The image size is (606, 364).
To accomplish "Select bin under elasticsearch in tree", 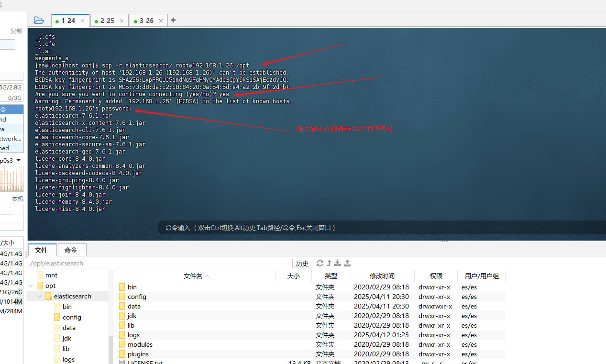I will point(67,307).
